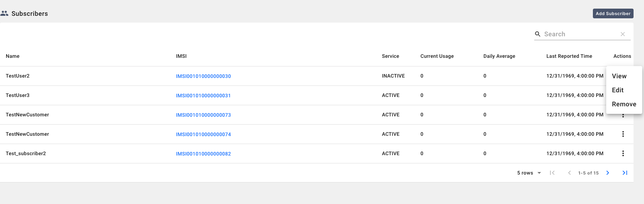The image size is (644, 204).
Task: Click the Add Subscriber button
Action: tap(613, 14)
